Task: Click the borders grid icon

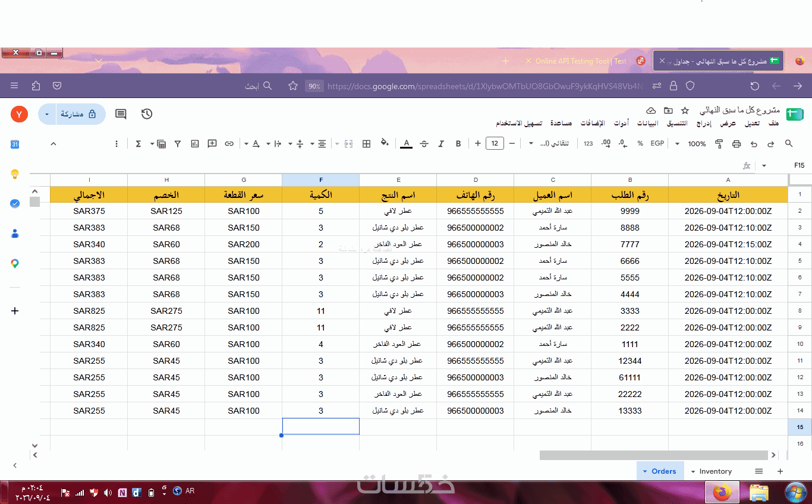Action: [367, 144]
